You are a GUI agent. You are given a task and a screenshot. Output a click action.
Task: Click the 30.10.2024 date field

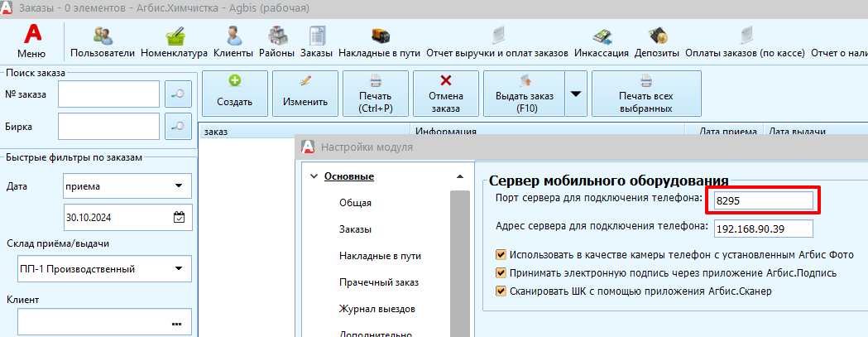(127, 217)
